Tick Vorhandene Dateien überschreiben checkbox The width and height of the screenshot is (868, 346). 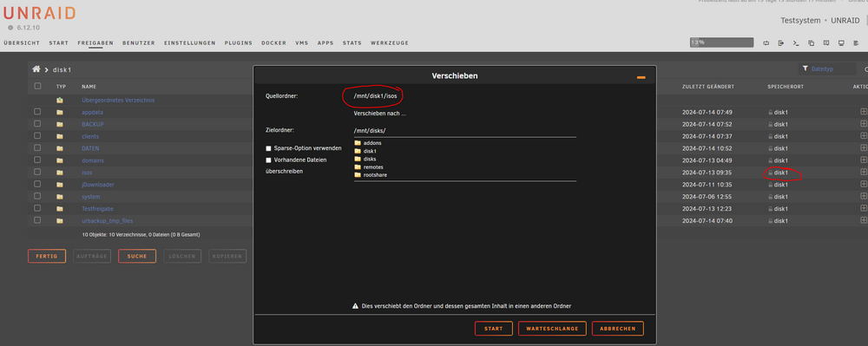(x=268, y=160)
